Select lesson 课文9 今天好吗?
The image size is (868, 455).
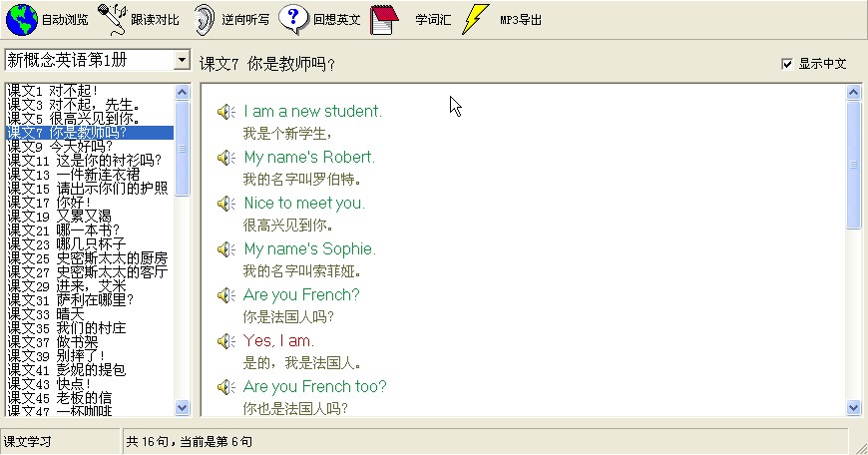[x=90, y=146]
